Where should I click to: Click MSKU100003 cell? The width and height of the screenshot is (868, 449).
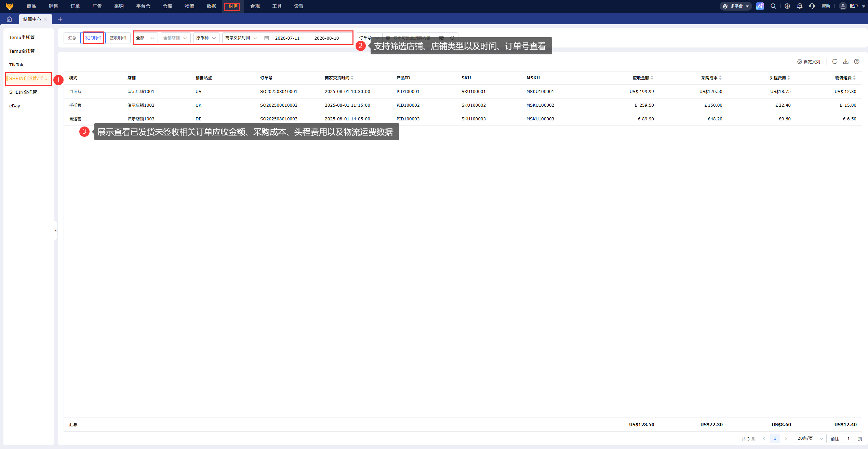[x=540, y=119]
